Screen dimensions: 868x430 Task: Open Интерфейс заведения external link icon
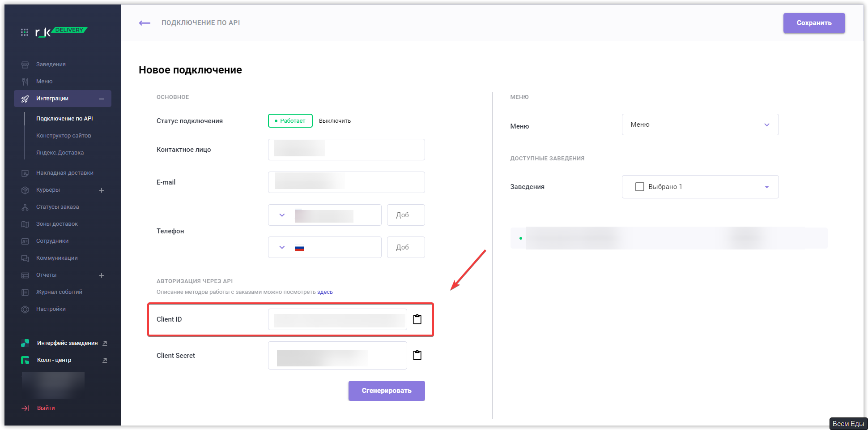(105, 343)
